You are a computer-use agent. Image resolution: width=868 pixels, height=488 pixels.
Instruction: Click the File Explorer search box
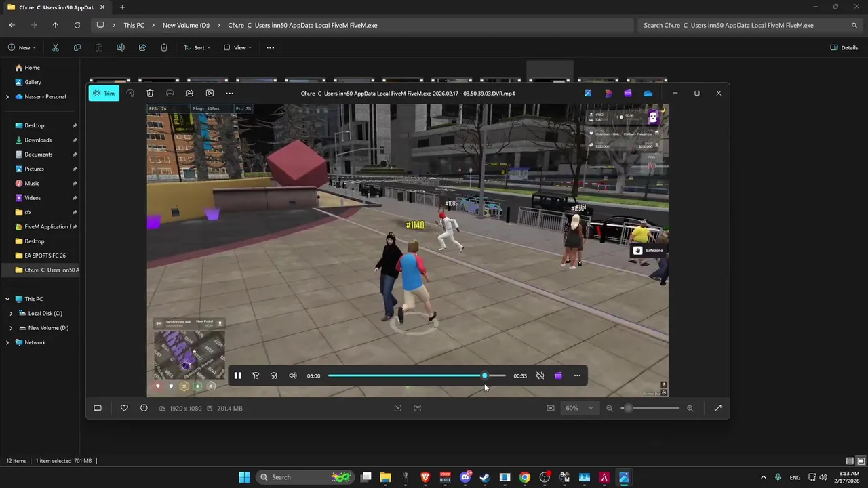pyautogui.click(x=749, y=25)
